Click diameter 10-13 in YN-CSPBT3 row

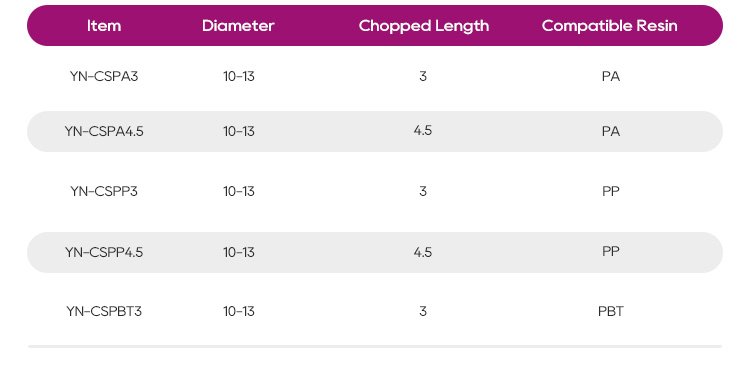(239, 311)
